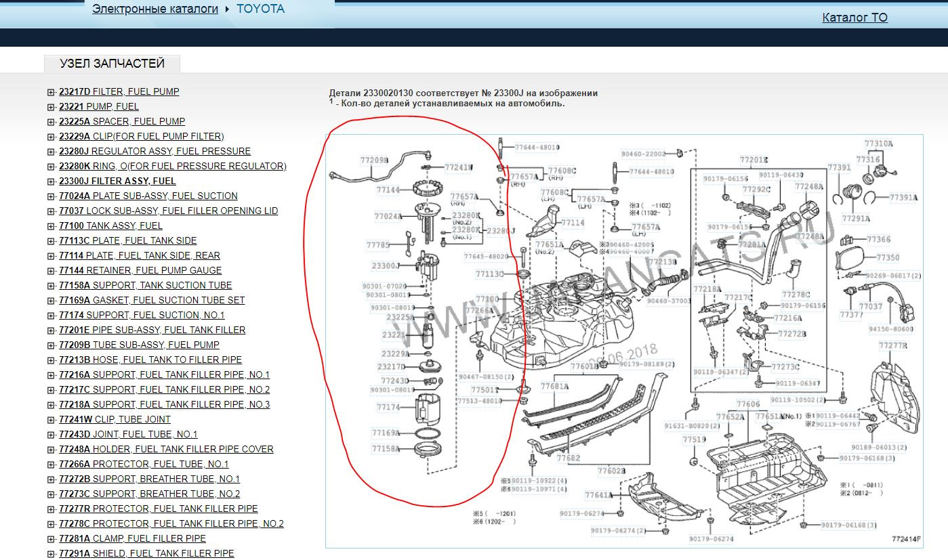
Task: Expand the 23221 PUMP, FUEL node
Action: [51, 106]
